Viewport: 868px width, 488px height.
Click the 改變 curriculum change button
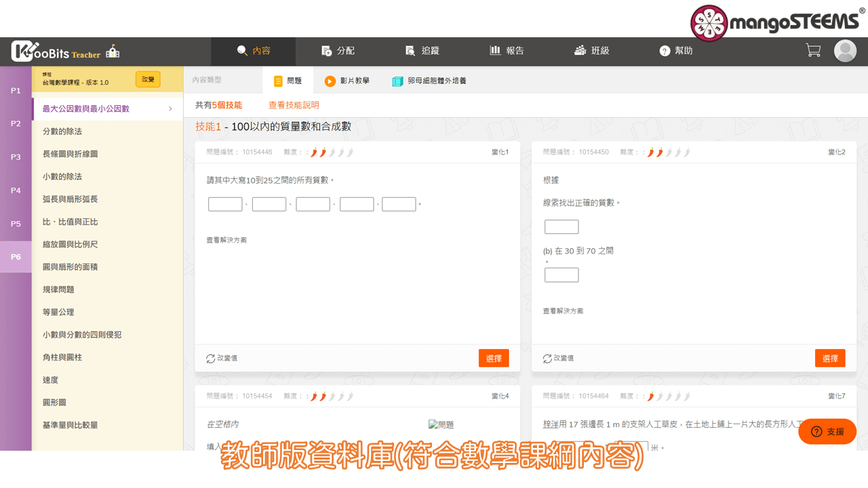click(148, 79)
